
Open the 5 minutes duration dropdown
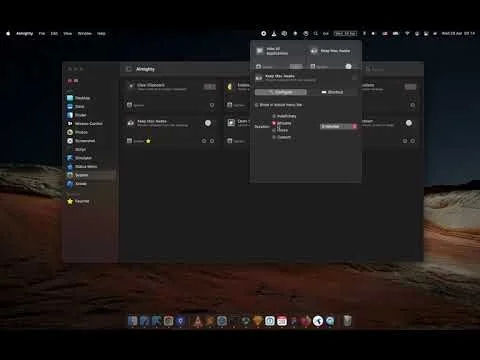(x=339, y=126)
